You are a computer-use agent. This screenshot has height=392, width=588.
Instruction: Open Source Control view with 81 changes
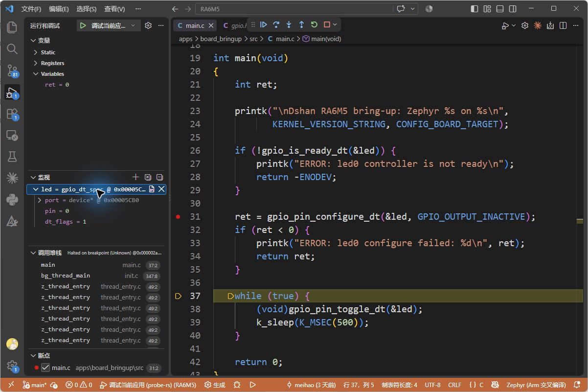click(12, 71)
